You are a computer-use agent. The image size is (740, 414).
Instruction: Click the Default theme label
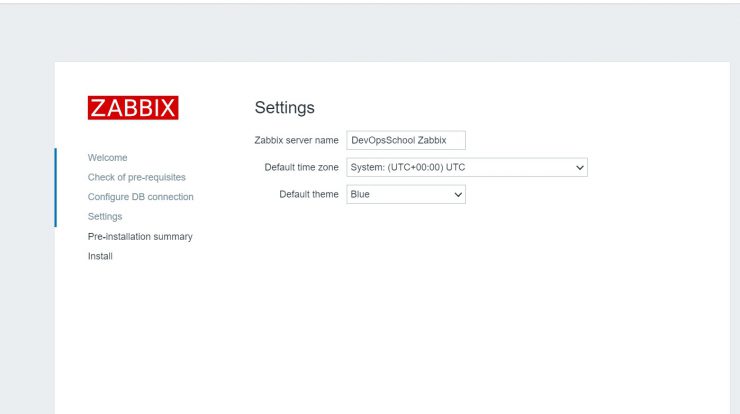(309, 194)
